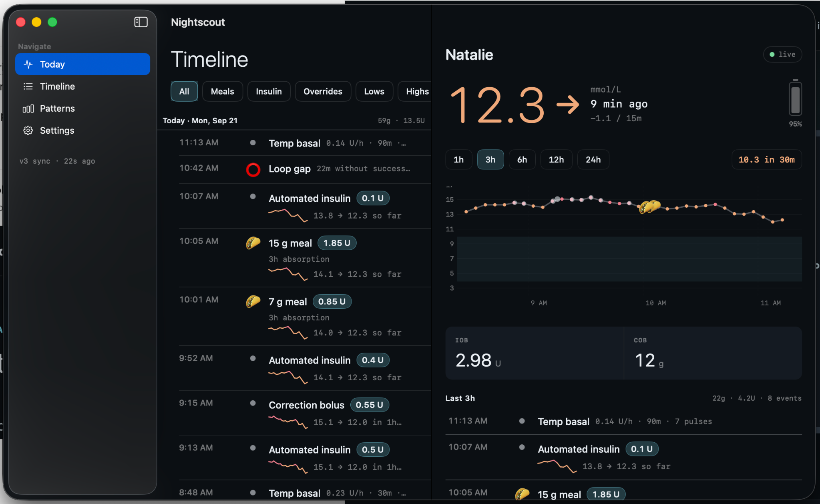
Task: Click the sparkline under Correction bolus
Action: point(288,422)
